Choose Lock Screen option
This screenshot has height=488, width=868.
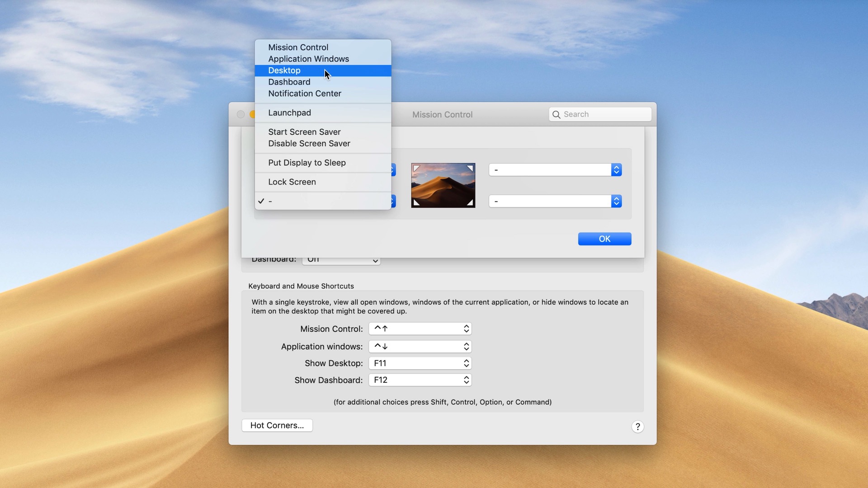(x=292, y=182)
